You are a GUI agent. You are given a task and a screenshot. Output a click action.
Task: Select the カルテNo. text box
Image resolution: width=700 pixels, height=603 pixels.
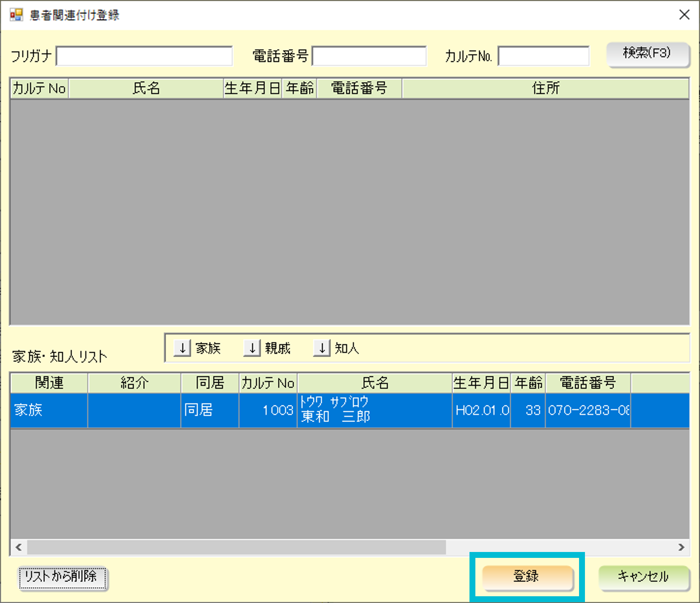click(543, 56)
